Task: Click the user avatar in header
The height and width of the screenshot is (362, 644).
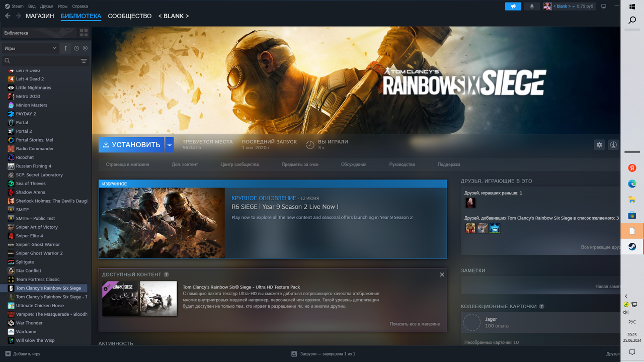Action: [x=547, y=7]
